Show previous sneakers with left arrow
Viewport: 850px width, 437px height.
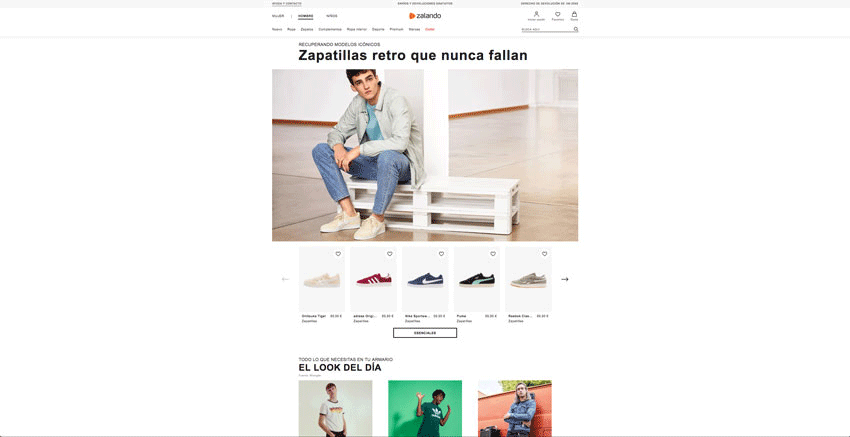[x=286, y=279]
